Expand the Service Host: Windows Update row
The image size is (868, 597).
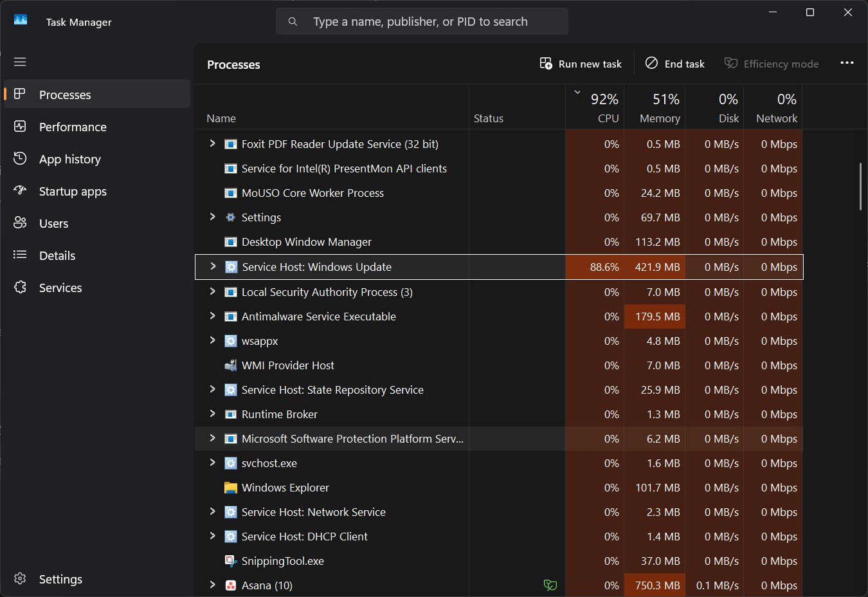point(213,266)
